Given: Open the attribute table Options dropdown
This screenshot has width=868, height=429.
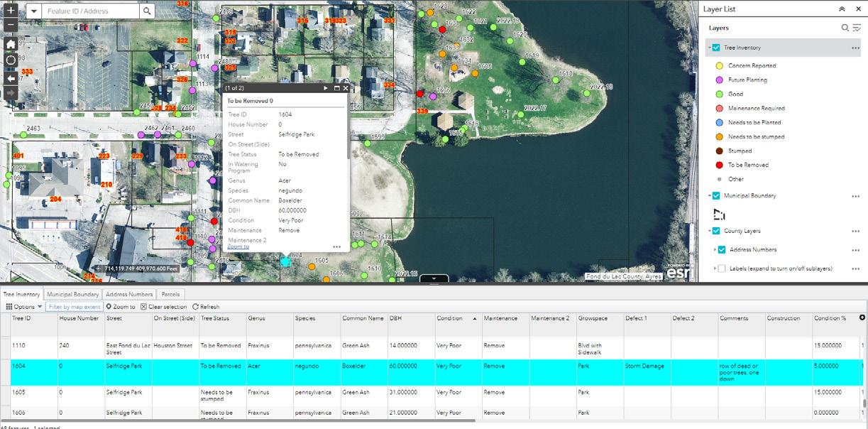Looking at the screenshot, I should click(x=24, y=307).
